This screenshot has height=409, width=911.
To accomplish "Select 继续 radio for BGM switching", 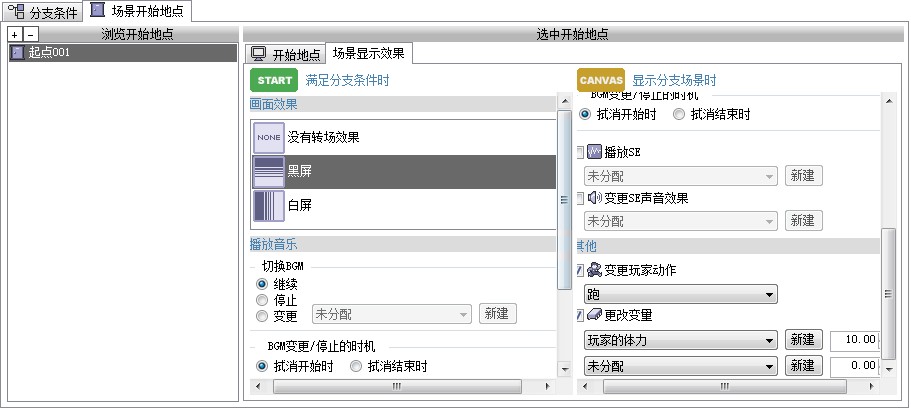I will pyautogui.click(x=262, y=284).
